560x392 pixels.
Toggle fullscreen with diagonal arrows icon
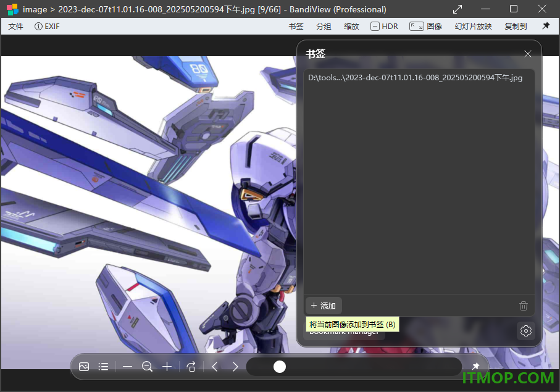point(458,9)
